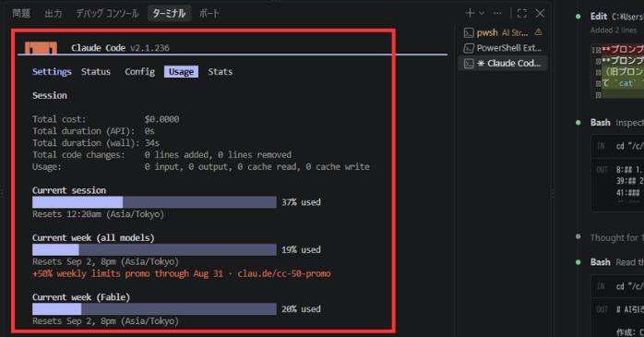This screenshot has height=337, width=644.
Task: Click the Claude Code v2.1.236 title text
Action: (x=120, y=48)
